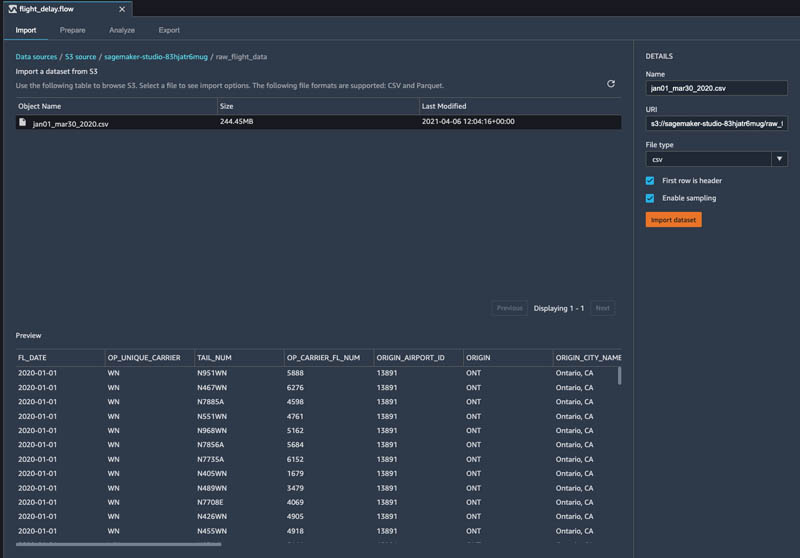Click the N951WN tail number cell
800x558 pixels.
click(212, 373)
